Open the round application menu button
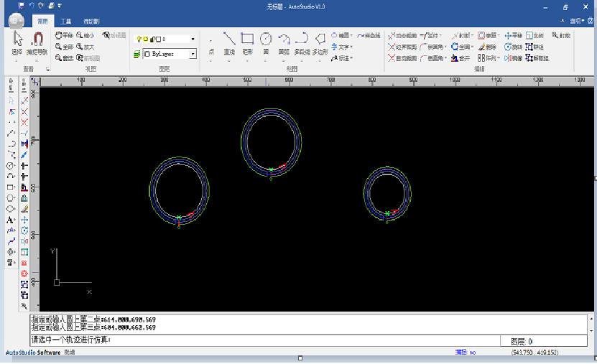 tap(16, 22)
